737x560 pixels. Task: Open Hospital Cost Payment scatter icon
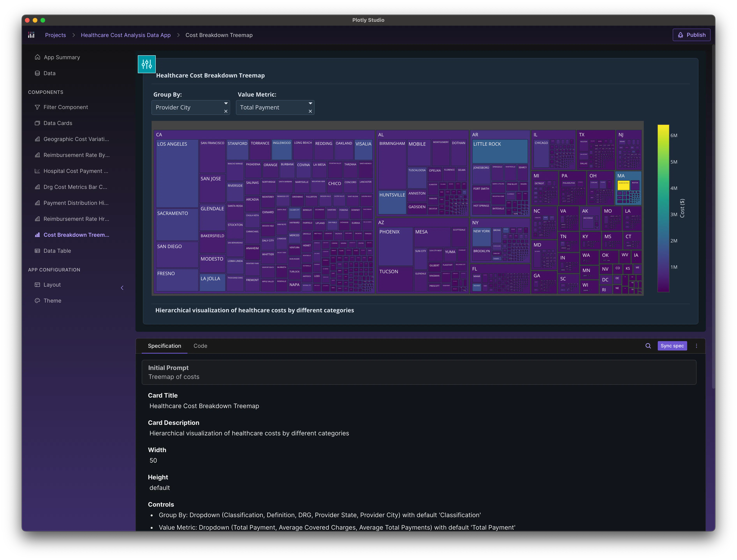[37, 171]
